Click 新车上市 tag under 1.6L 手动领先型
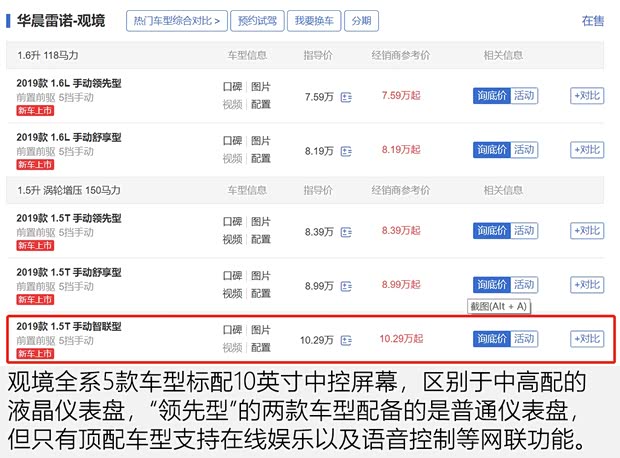 [35, 111]
